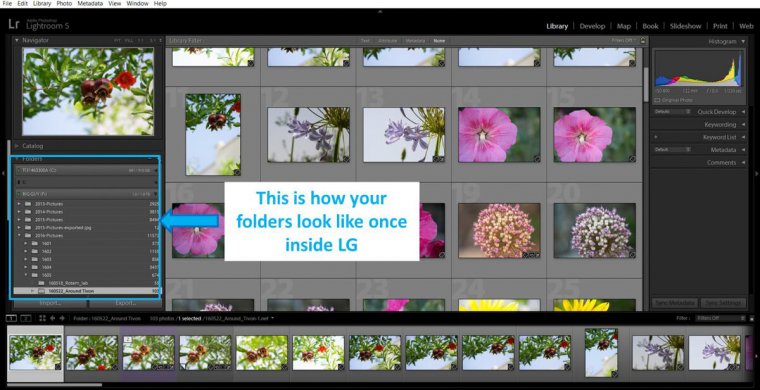Click the 2016-Pictures folder icon
Screen dimensions: 760x390
28,235
